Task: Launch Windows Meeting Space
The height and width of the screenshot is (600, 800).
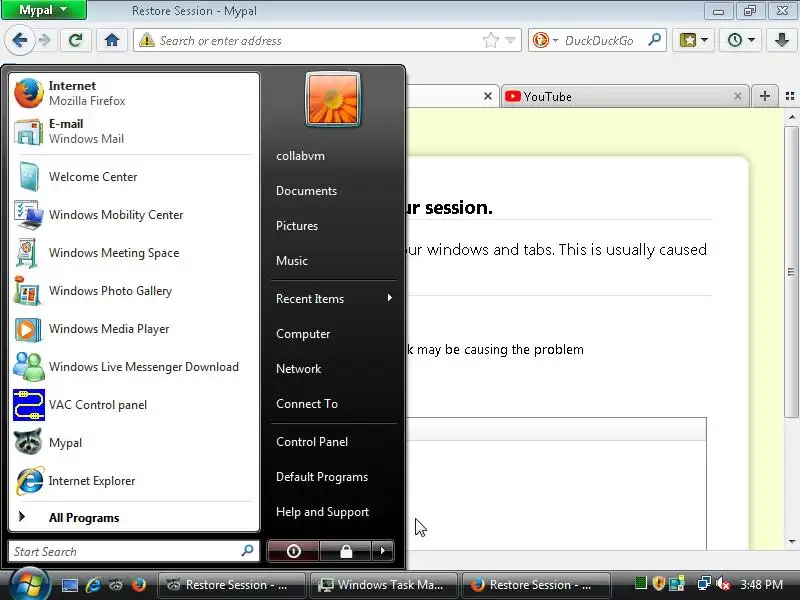Action: coord(134,253)
